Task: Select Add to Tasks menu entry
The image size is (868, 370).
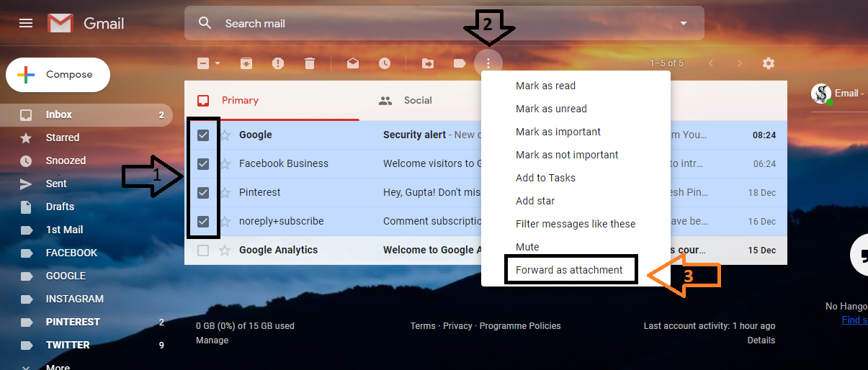Action: coord(576,178)
